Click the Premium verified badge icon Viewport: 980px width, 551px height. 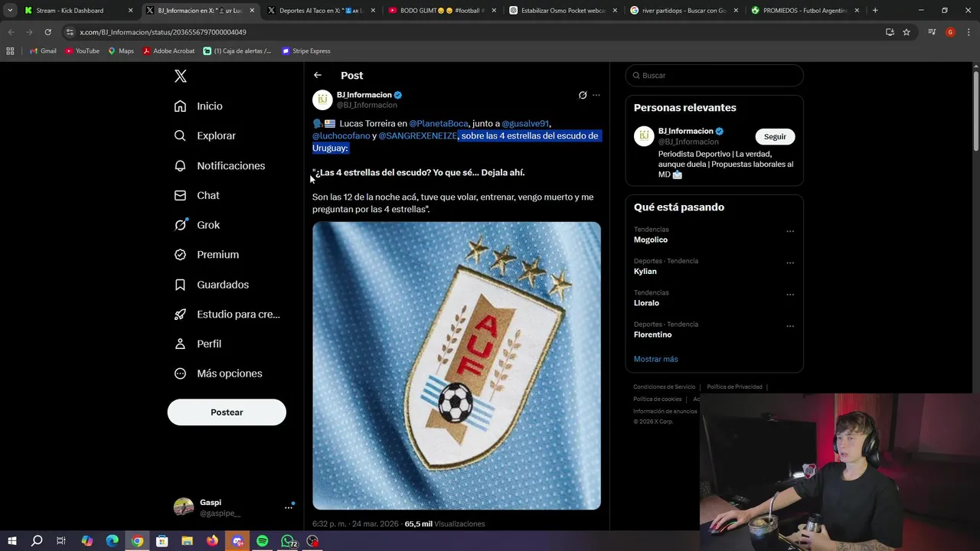click(x=180, y=255)
